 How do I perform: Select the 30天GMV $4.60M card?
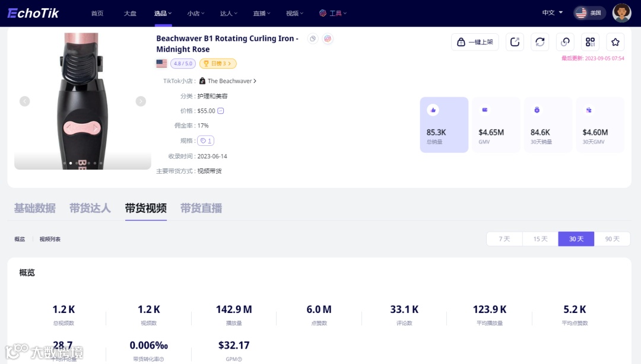[x=600, y=124]
